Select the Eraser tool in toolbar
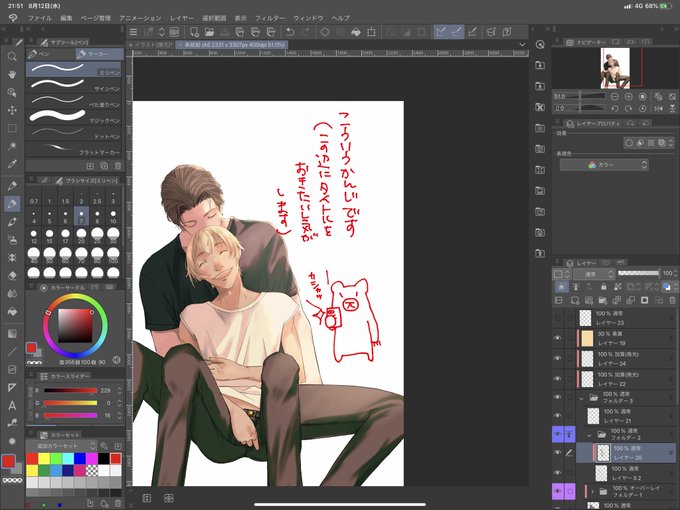 (12, 275)
